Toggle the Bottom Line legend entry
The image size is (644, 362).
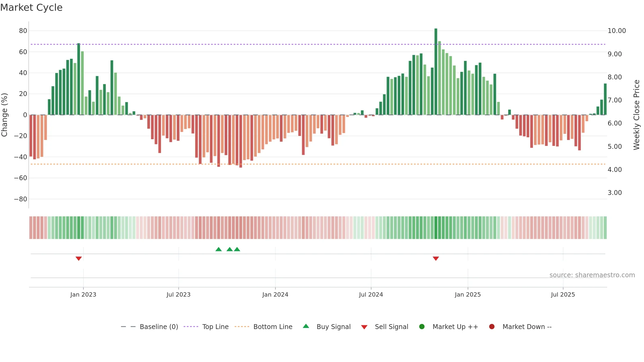click(x=264, y=327)
